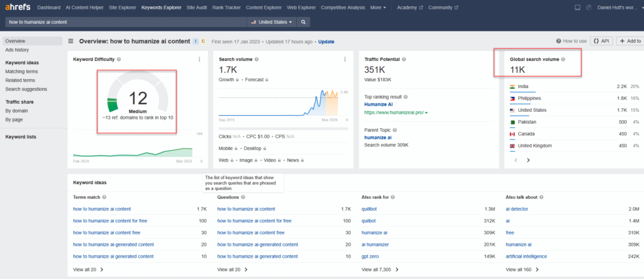This screenshot has height=279, width=644.
Task: Click the ai humanizer keyword link
Action: 375,244
